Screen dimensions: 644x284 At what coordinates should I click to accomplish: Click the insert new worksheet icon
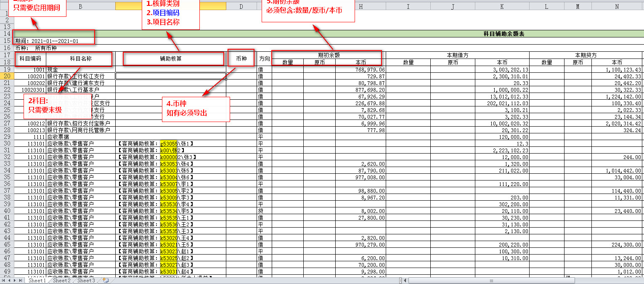point(105,281)
